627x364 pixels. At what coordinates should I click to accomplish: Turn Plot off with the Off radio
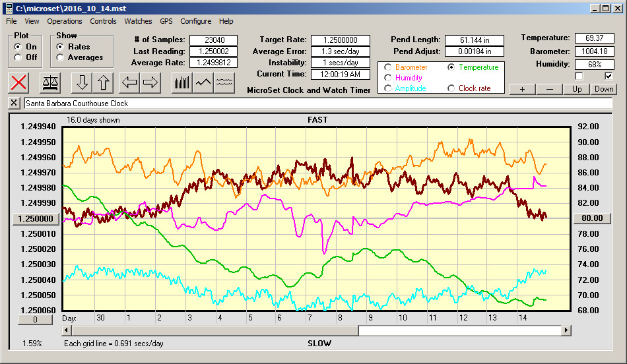pos(18,57)
